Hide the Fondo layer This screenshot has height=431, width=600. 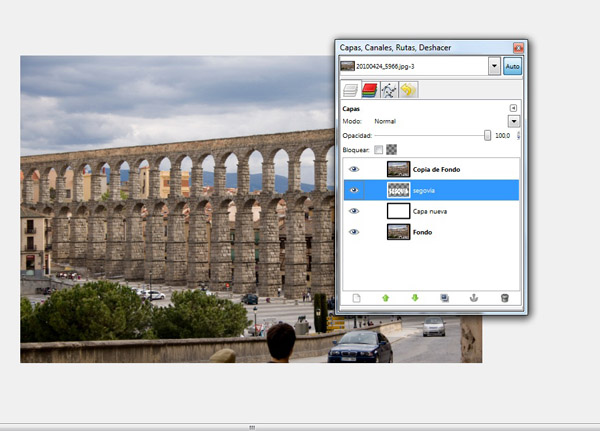354,232
